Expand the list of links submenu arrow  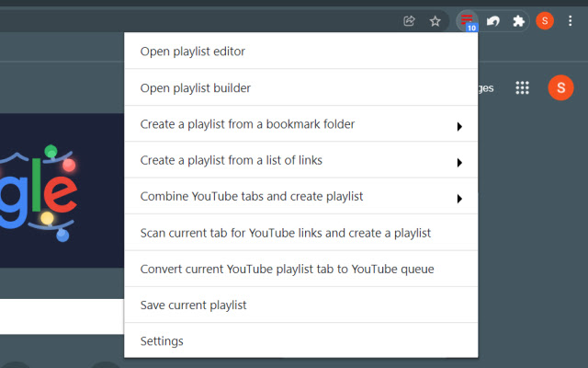(459, 163)
